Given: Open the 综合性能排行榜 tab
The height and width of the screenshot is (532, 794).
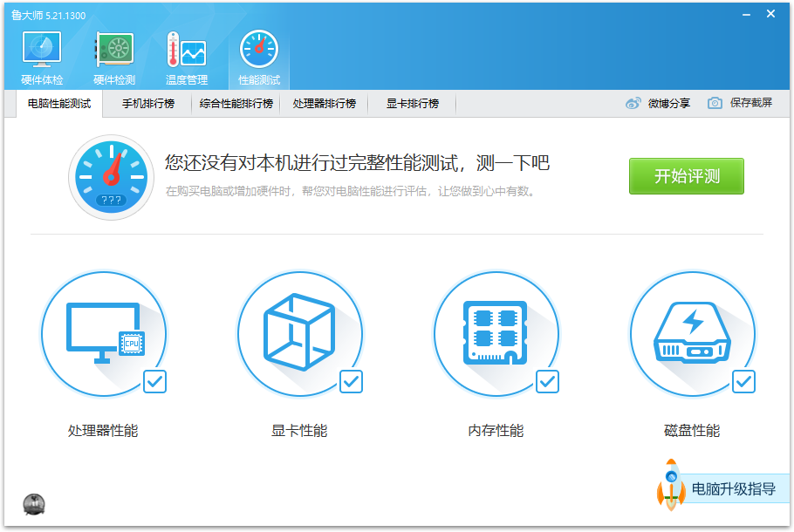Looking at the screenshot, I should [x=236, y=103].
